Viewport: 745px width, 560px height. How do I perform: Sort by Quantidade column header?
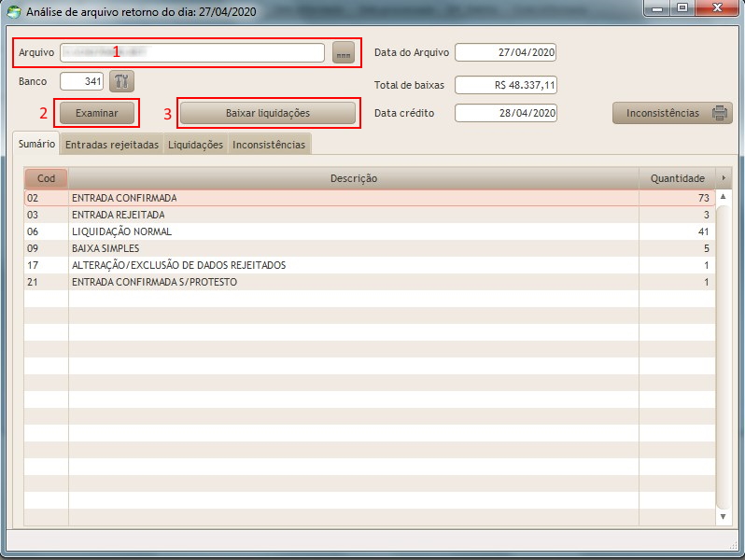(677, 178)
